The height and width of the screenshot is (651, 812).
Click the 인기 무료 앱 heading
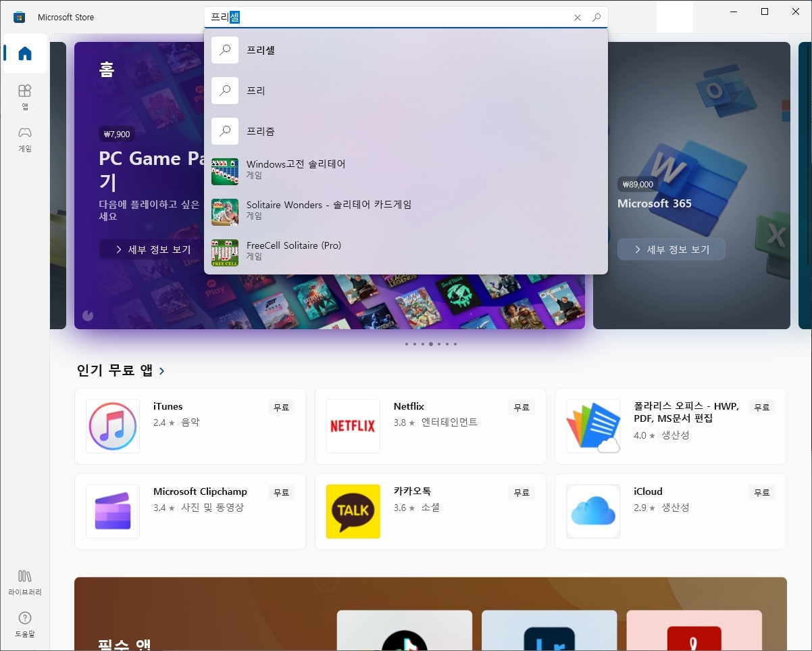(115, 370)
